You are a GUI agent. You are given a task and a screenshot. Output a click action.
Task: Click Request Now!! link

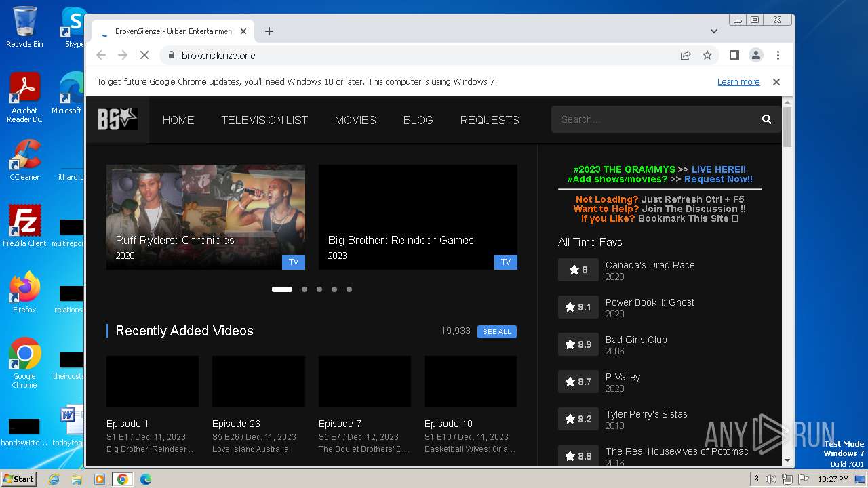tap(718, 179)
